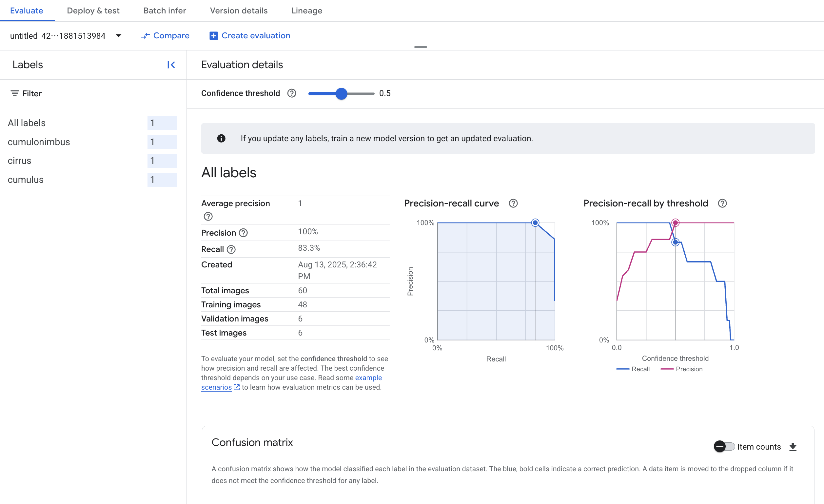Click the Training images value 48
Image resolution: width=824 pixels, height=504 pixels.
click(302, 305)
